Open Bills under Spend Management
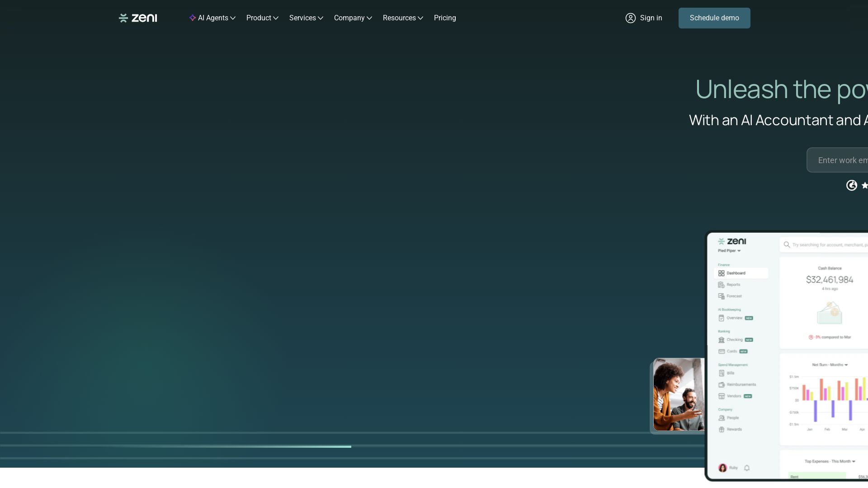868x488 pixels. 726,373
